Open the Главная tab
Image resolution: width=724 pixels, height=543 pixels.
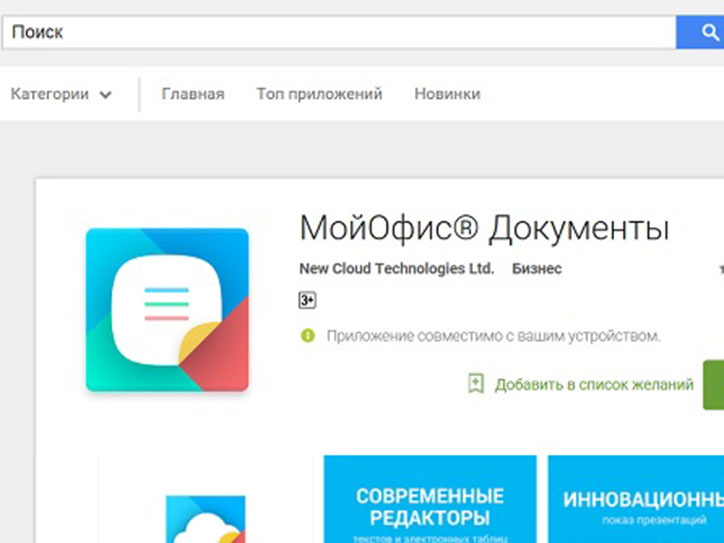[x=193, y=94]
